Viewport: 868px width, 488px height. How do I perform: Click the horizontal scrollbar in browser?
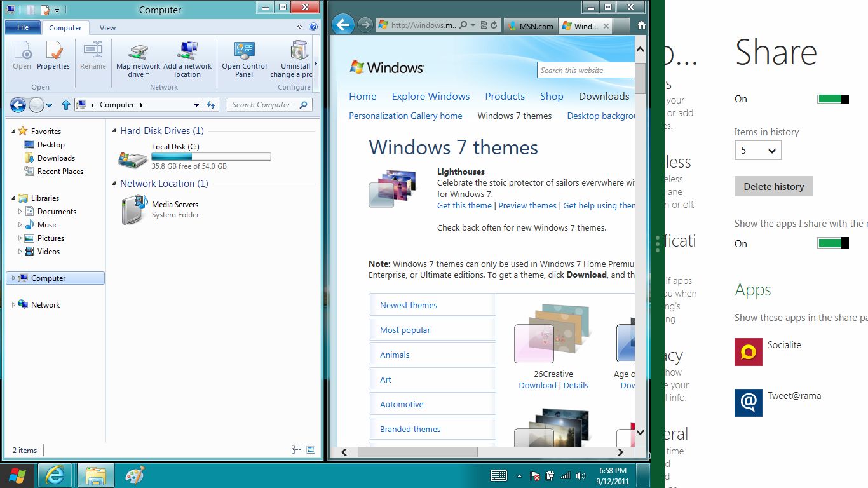pos(417,452)
